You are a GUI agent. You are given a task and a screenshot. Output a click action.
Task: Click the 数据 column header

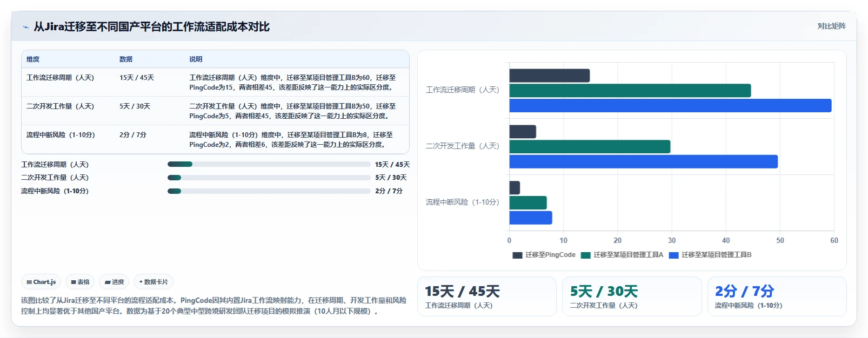pyautogui.click(x=126, y=59)
